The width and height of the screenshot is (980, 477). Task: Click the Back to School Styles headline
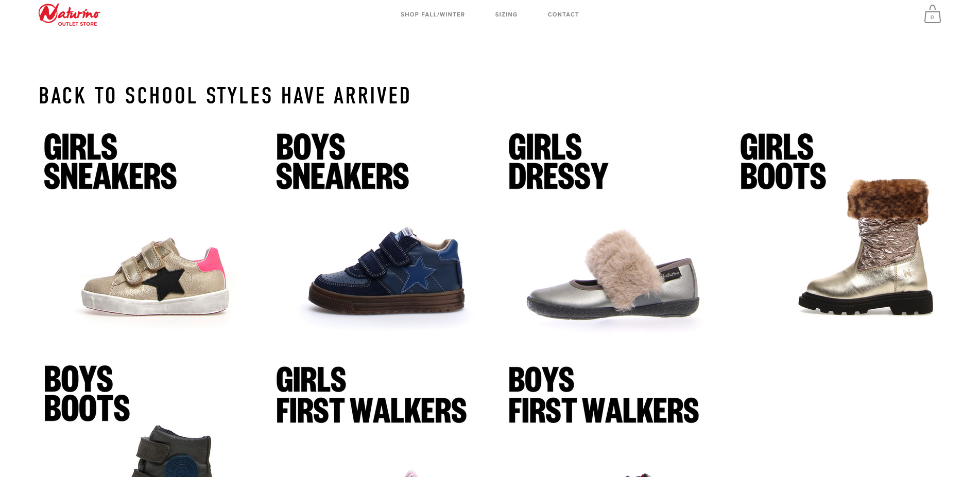pyautogui.click(x=225, y=96)
